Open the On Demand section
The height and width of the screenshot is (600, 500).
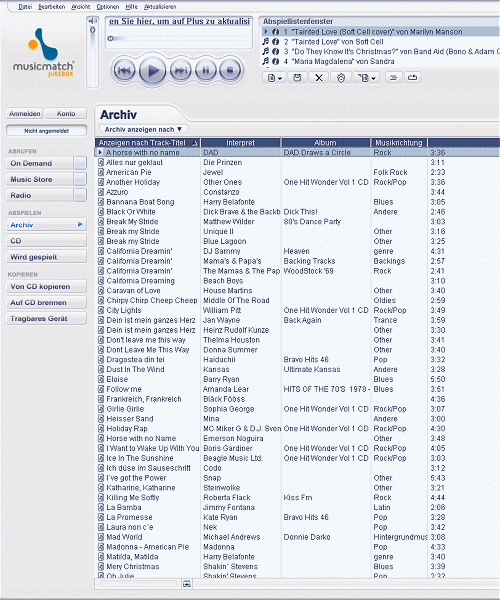tap(39, 163)
